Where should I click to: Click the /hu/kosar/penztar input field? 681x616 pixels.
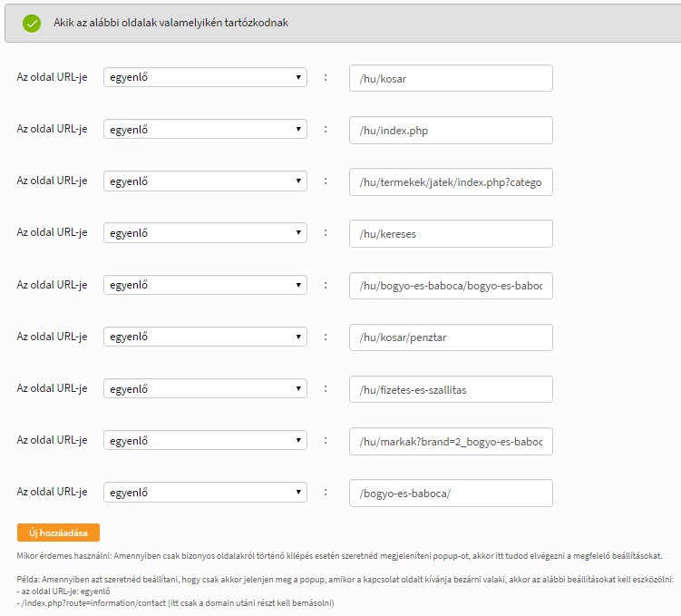[451, 337]
